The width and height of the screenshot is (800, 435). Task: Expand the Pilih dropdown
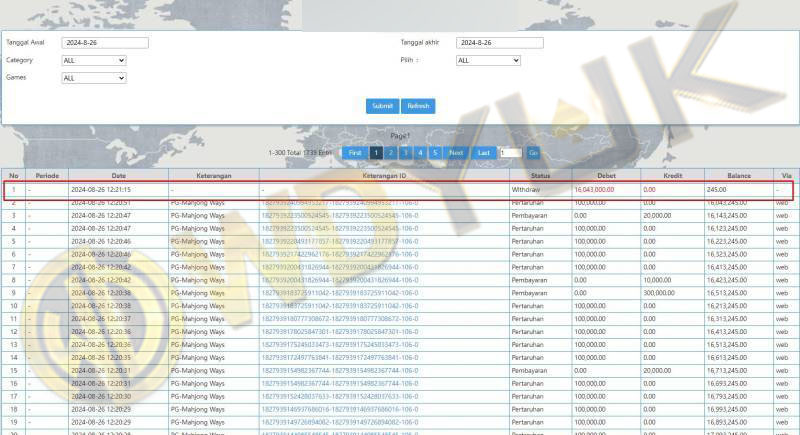pyautogui.click(x=488, y=60)
